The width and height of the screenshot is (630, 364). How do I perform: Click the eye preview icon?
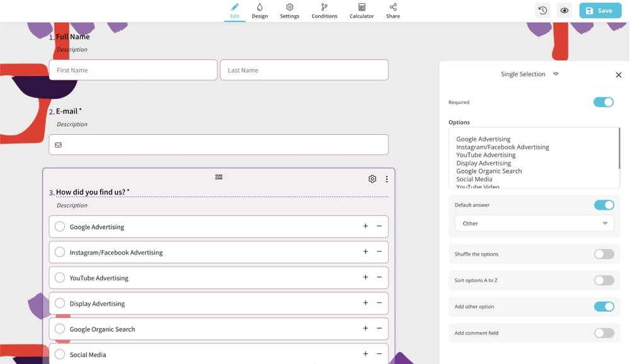click(564, 11)
